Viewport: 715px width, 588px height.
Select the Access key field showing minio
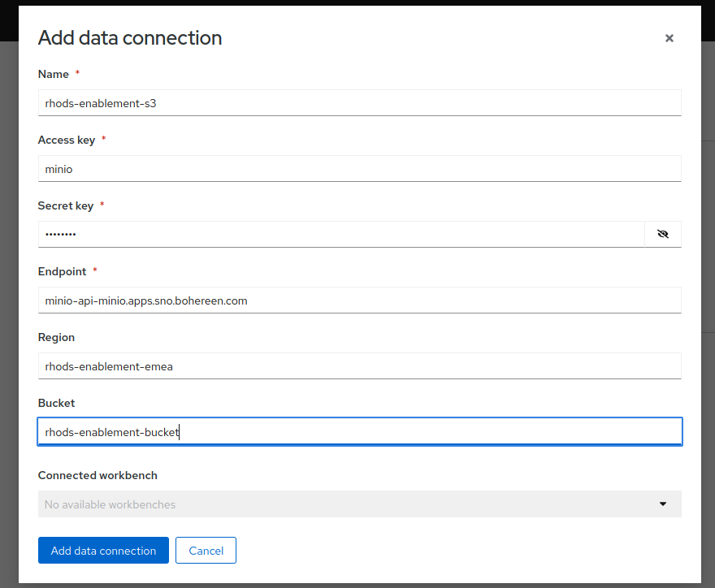click(357, 168)
